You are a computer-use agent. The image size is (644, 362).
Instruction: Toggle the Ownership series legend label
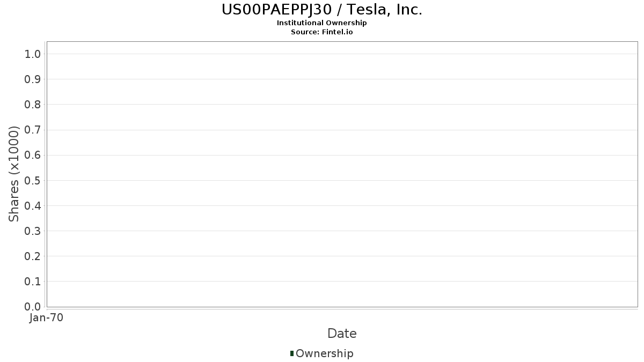point(324,353)
